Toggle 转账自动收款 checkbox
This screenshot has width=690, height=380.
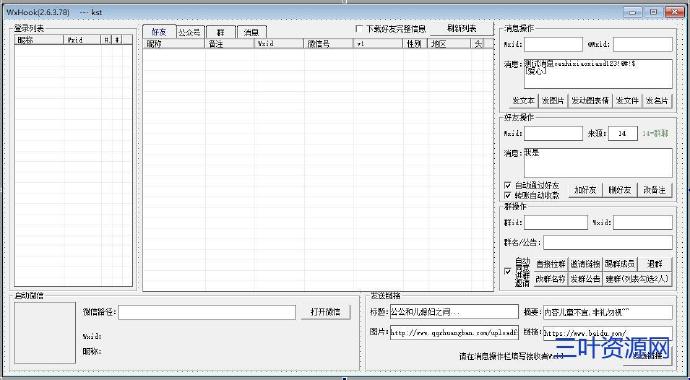pos(508,195)
